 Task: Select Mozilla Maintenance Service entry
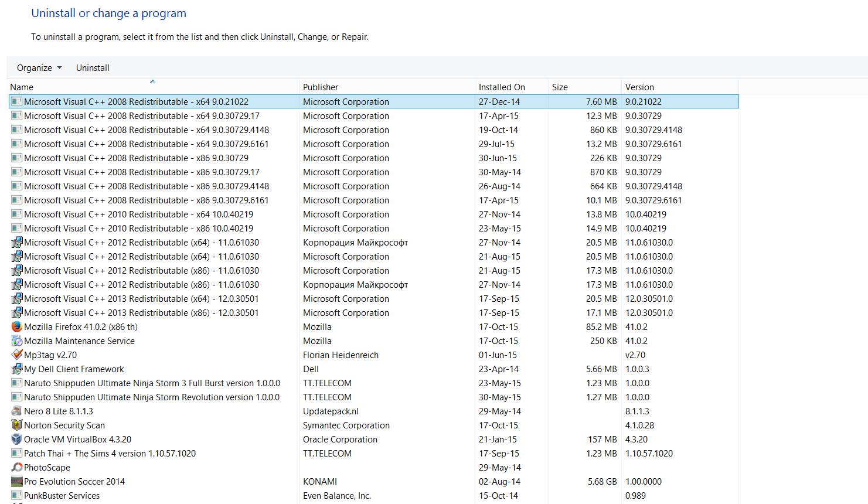[79, 341]
